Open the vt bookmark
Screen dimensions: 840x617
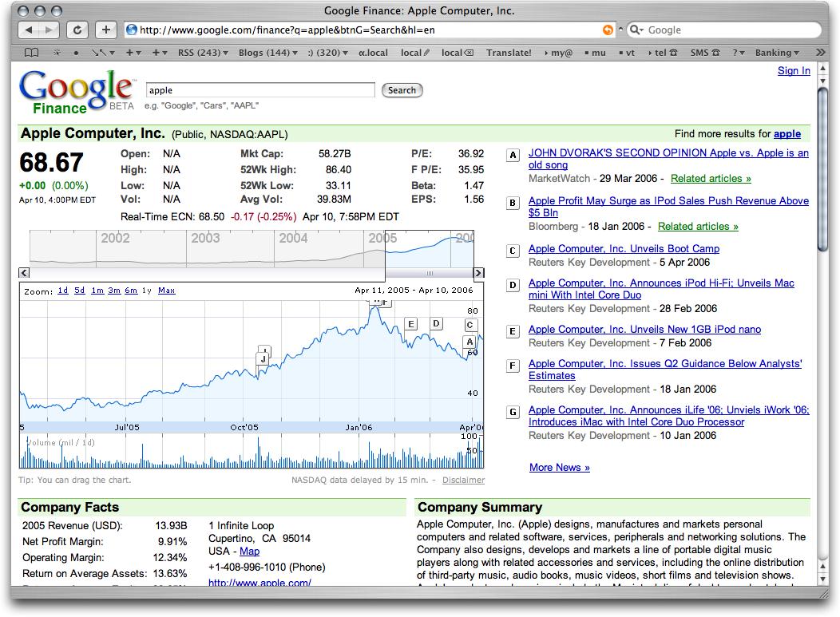(627, 53)
